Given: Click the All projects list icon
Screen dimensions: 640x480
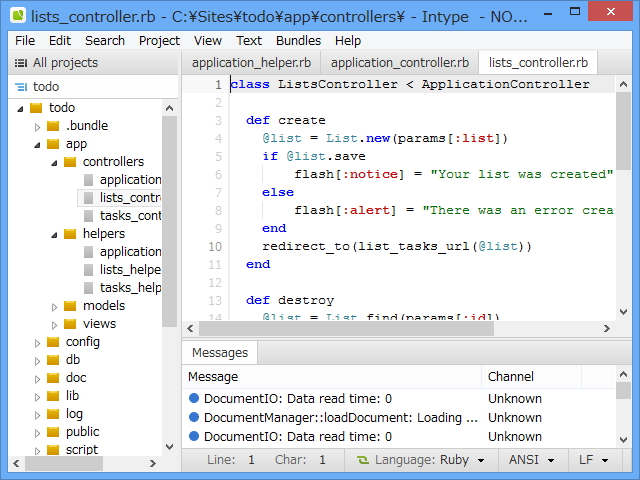Looking at the screenshot, I should (21, 63).
